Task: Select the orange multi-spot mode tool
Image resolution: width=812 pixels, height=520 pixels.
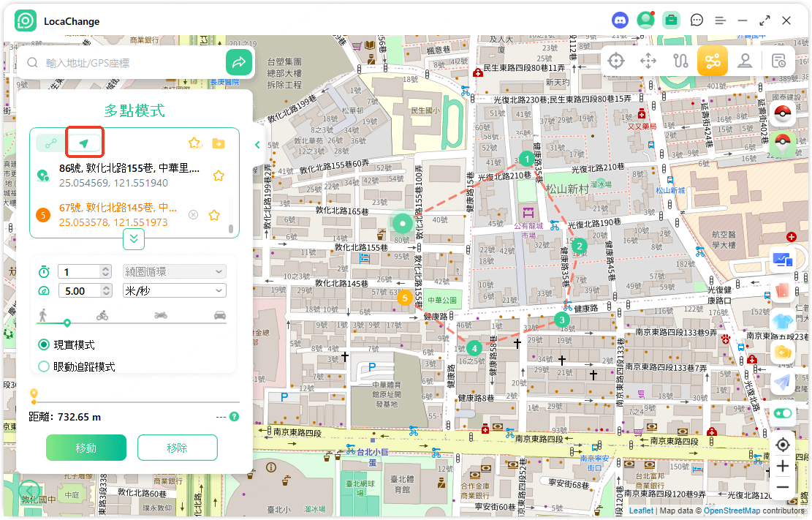Action: 713,61
